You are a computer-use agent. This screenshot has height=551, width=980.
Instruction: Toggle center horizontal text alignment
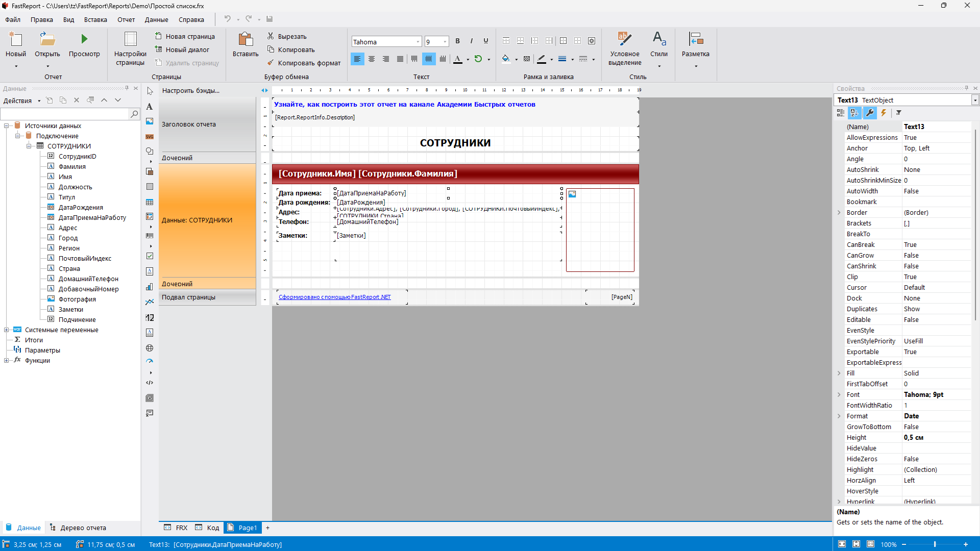click(372, 59)
